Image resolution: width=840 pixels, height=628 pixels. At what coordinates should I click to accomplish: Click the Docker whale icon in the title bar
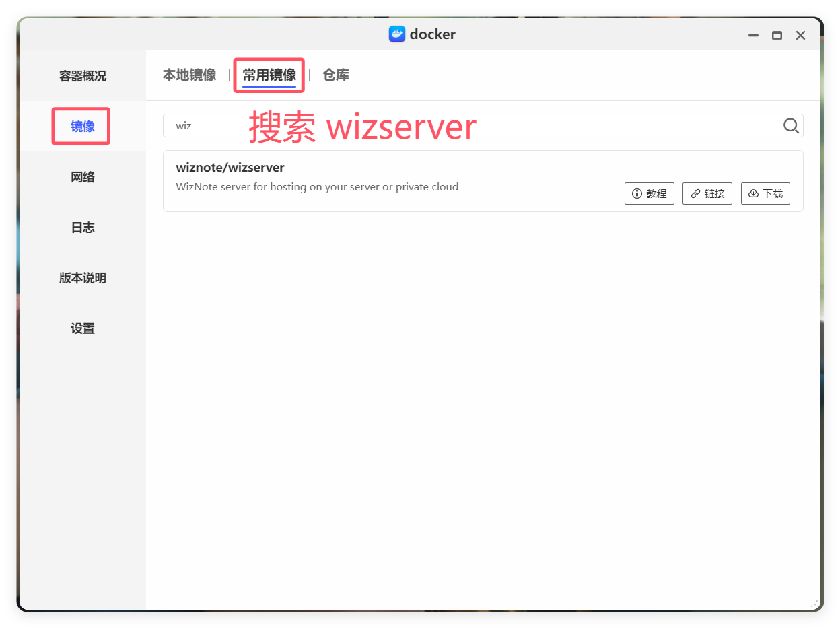[x=396, y=34]
